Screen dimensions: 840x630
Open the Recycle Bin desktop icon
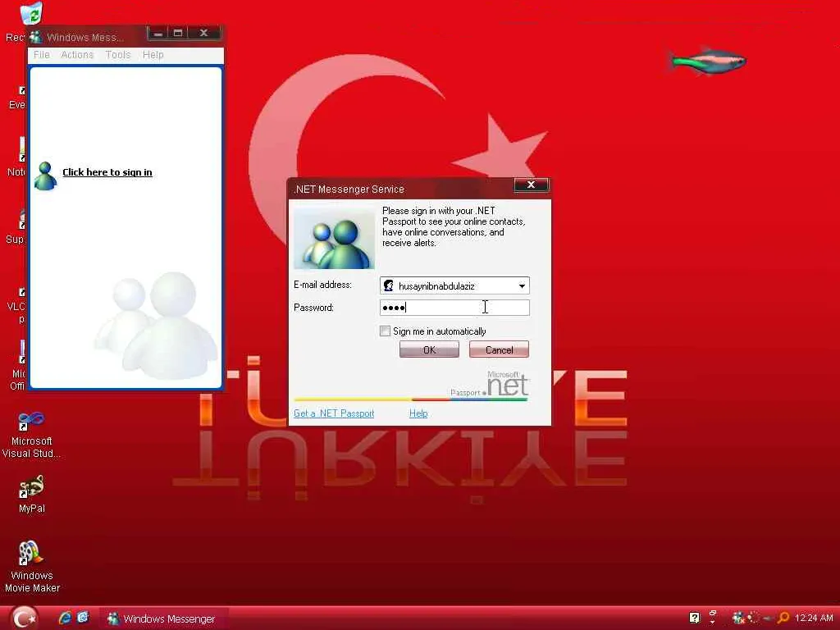click(x=31, y=14)
